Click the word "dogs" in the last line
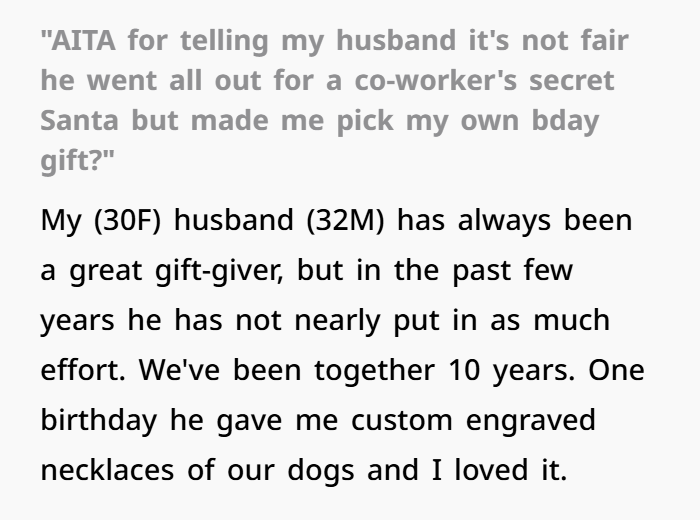The height and width of the screenshot is (520, 700). tap(321, 471)
